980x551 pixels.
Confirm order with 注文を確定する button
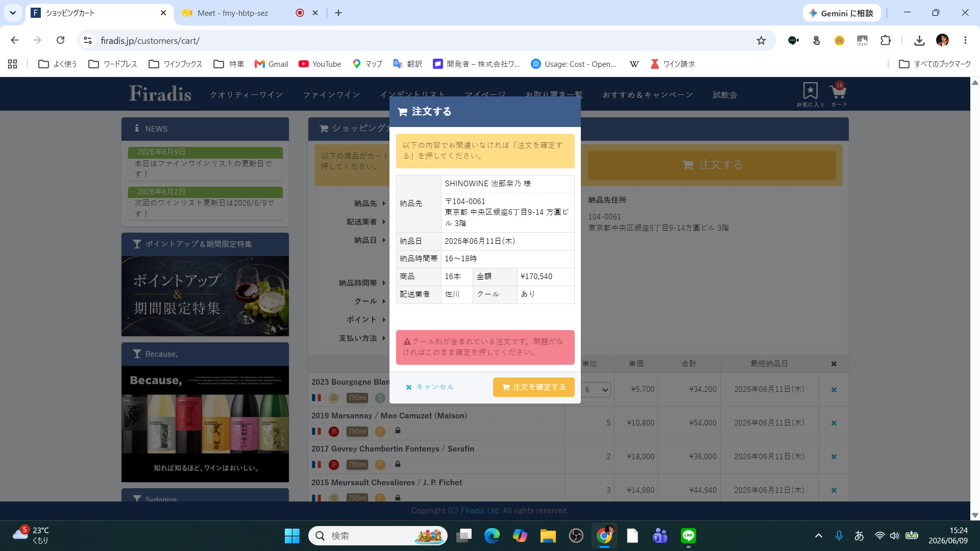(534, 387)
